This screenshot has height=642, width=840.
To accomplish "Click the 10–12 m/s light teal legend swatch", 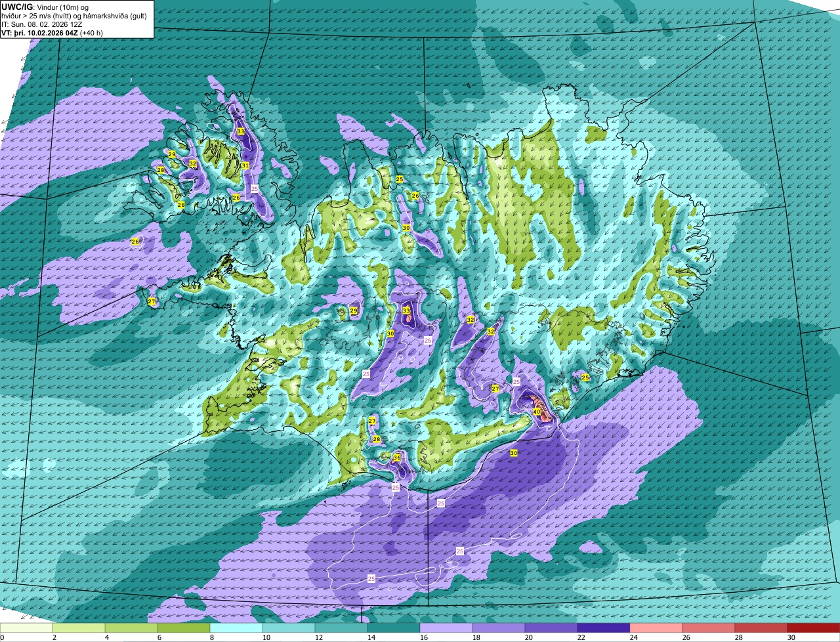I will pos(289,628).
